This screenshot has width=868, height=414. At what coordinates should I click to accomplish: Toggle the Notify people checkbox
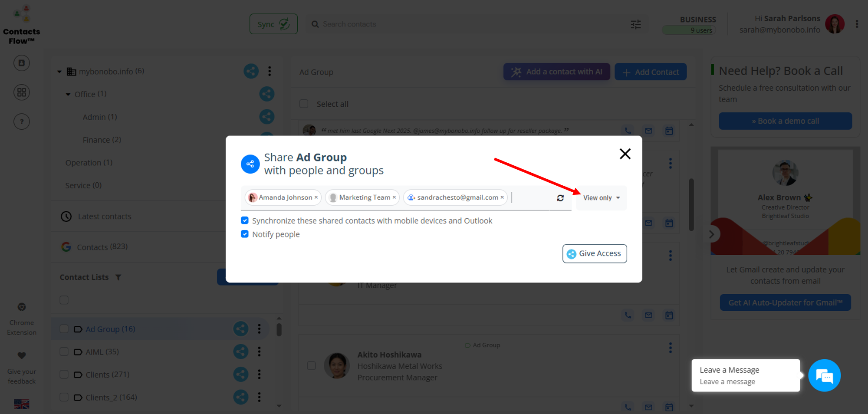pyautogui.click(x=245, y=234)
